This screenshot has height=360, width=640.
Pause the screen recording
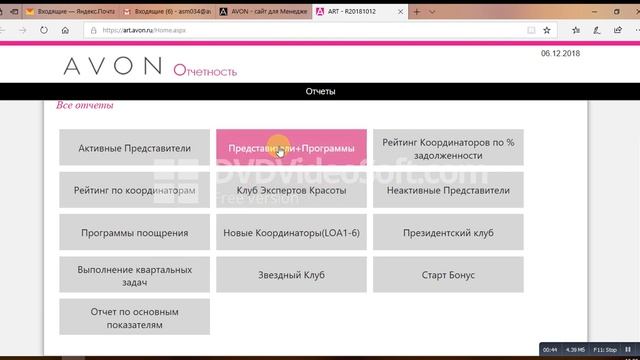[x=628, y=350]
